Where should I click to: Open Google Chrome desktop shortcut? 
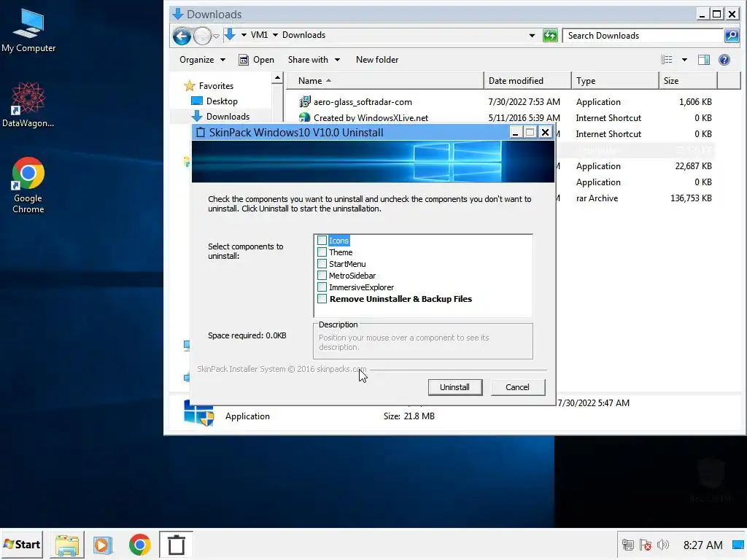[x=28, y=185]
